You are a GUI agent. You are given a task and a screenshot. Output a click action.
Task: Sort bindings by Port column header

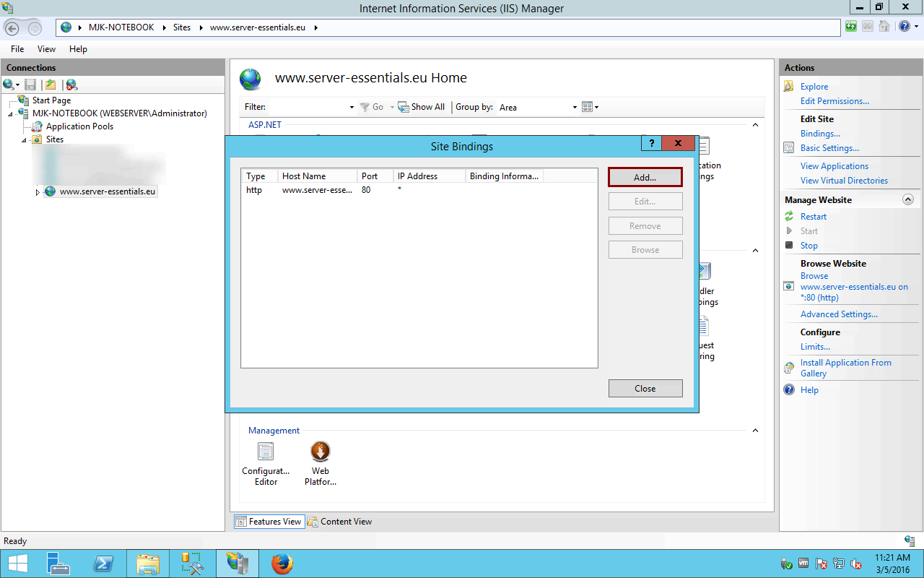point(375,176)
